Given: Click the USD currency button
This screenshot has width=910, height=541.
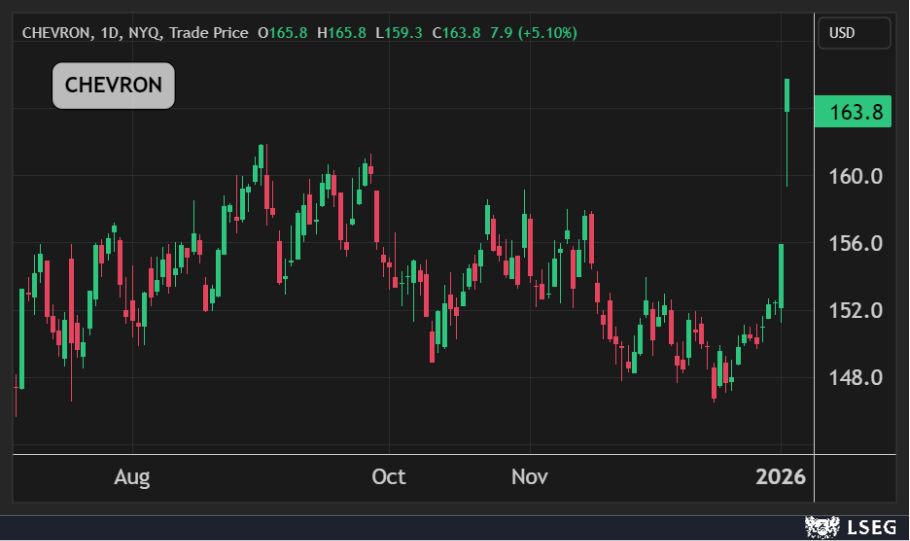Looking at the screenshot, I should click(x=854, y=33).
